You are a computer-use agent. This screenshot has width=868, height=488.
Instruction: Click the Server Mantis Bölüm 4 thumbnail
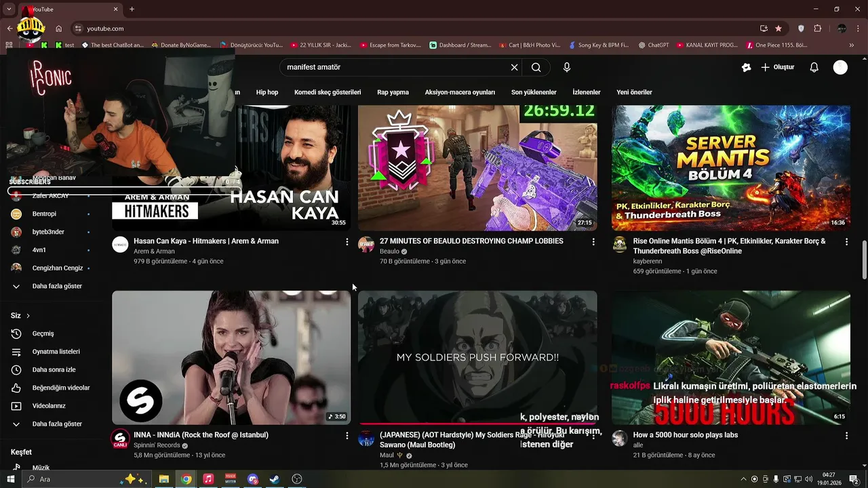(731, 168)
